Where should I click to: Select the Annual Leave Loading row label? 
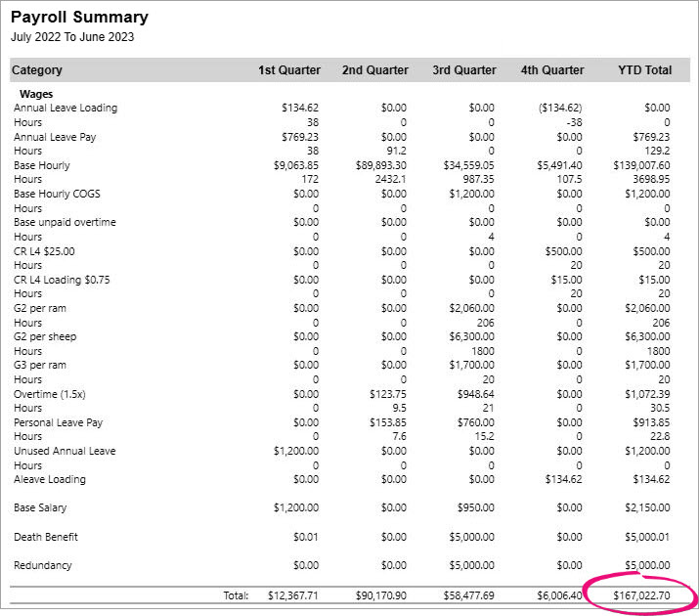tap(65, 109)
